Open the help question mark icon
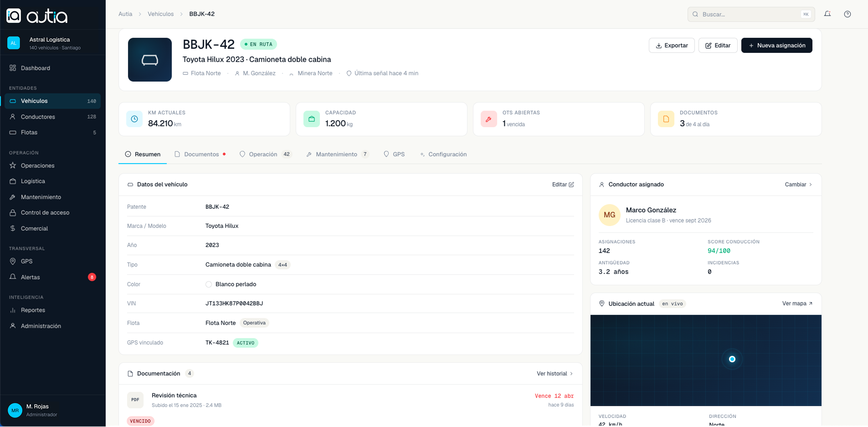Image resolution: width=868 pixels, height=427 pixels. (x=847, y=14)
